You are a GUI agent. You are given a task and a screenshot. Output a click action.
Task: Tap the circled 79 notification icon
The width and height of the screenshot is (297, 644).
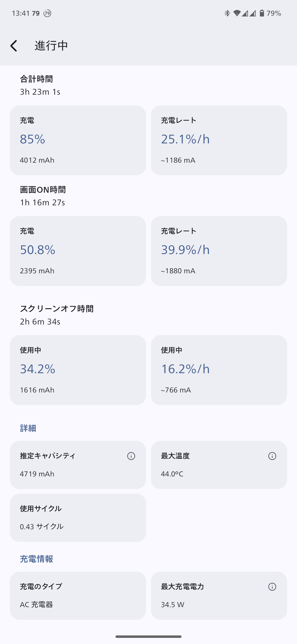pyautogui.click(x=47, y=13)
